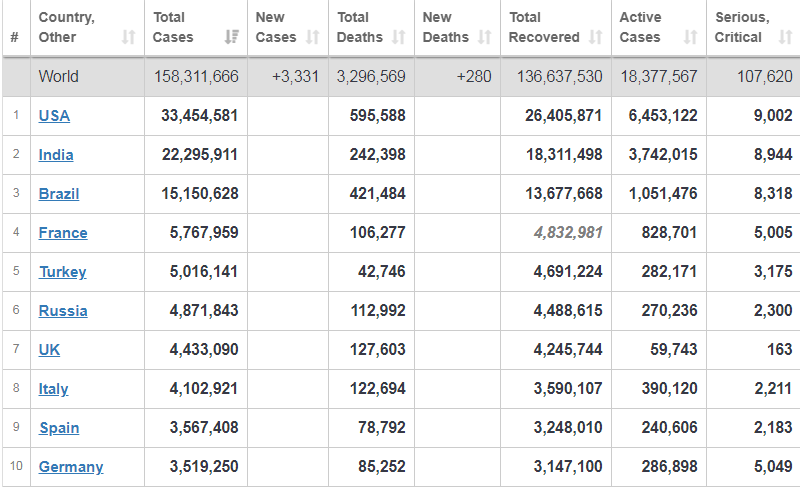Select Spain total cases 3,567,408
Viewport: 800px width, 487px height.
pyautogui.click(x=204, y=428)
